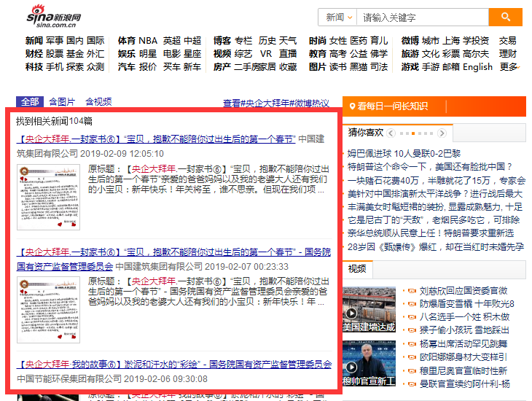Open the 财经 navigation link
This screenshot has width=532, height=401.
[x=34, y=53]
